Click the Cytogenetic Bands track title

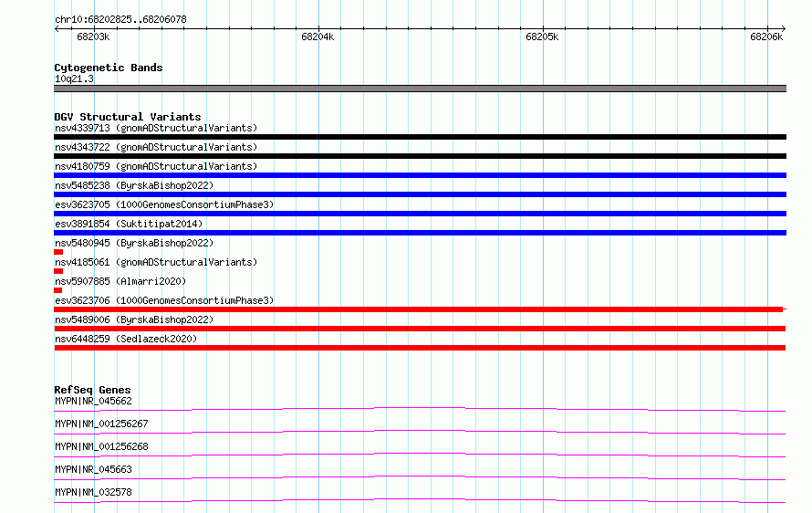point(109,68)
